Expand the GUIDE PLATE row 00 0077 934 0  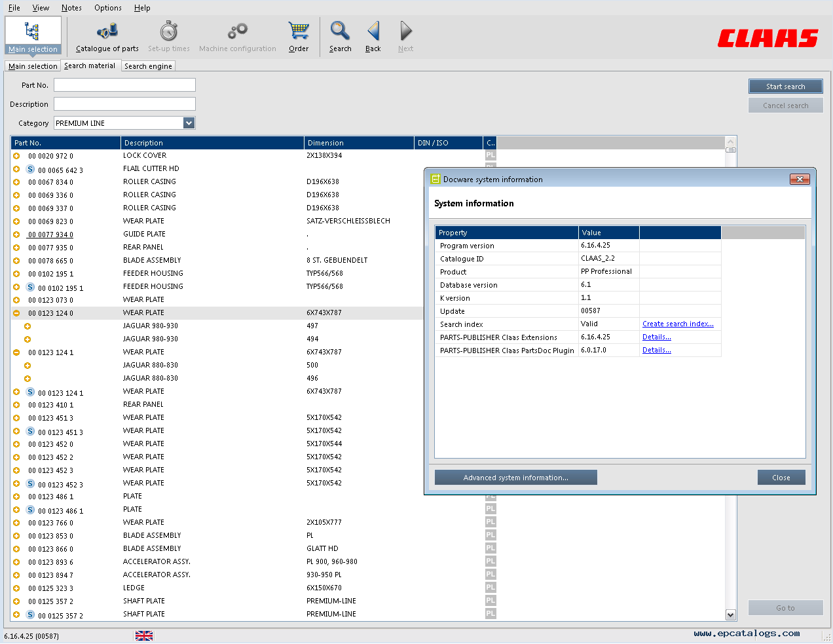coord(16,235)
